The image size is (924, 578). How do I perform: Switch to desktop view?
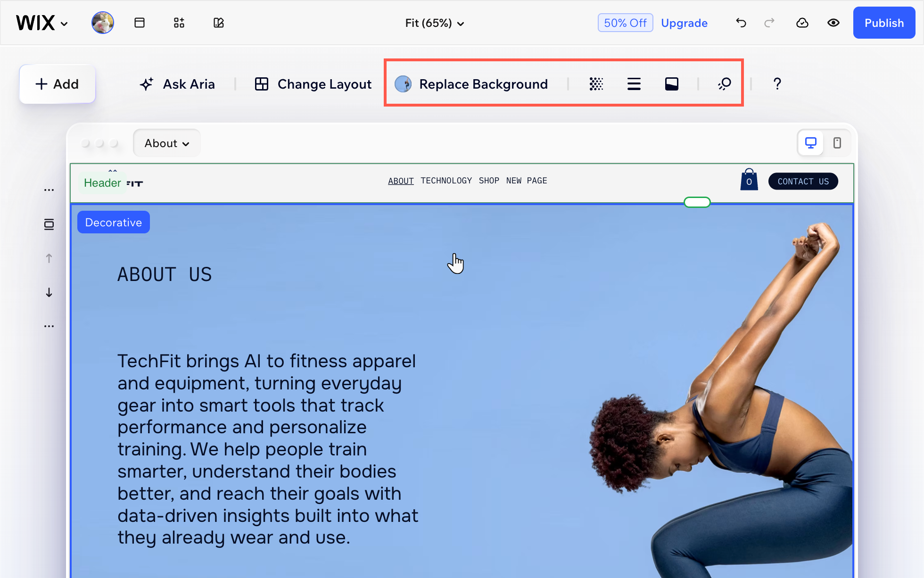811,143
